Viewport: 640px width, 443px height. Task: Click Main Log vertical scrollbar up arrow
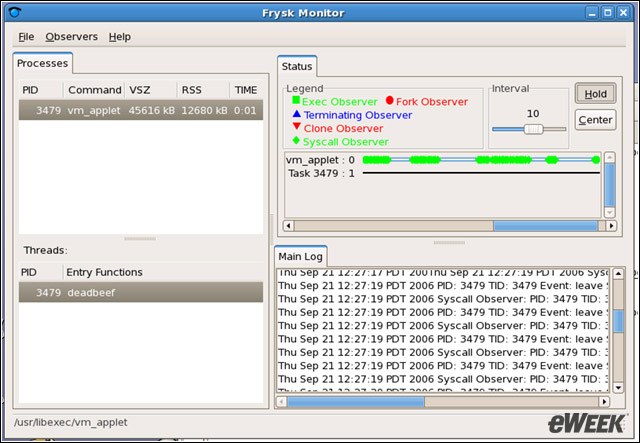[618, 274]
